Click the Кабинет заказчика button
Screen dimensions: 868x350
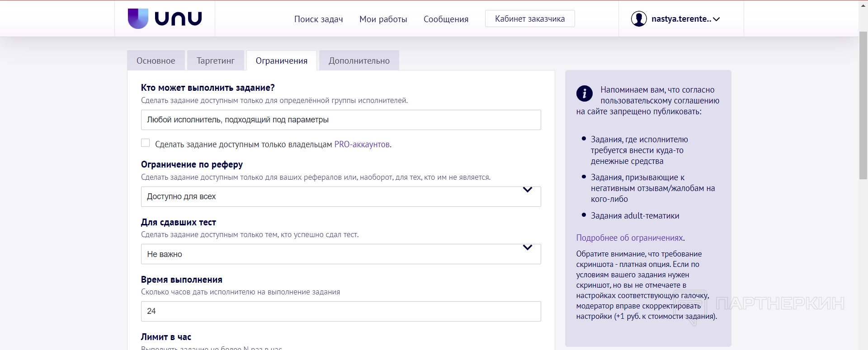pyautogui.click(x=529, y=19)
